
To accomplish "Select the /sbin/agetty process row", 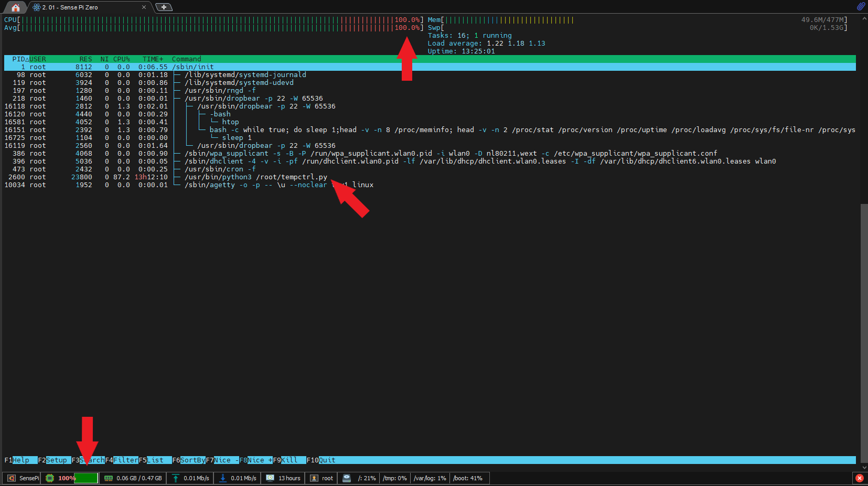I will pyautogui.click(x=430, y=185).
